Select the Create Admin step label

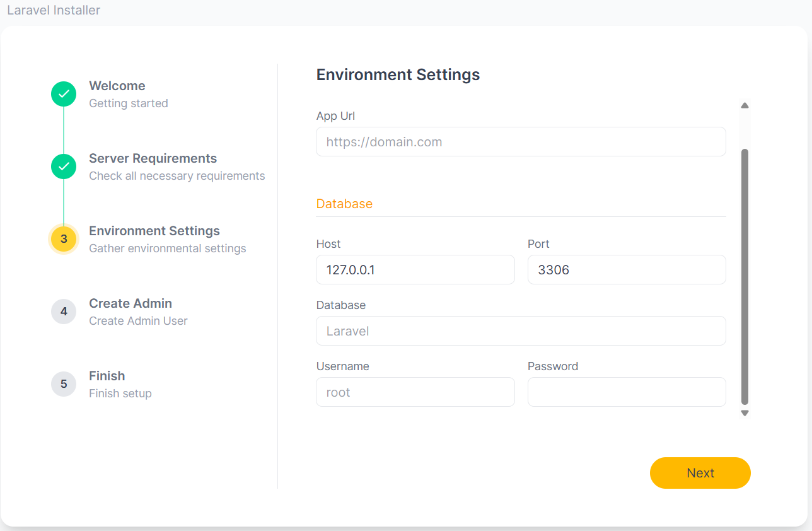pos(130,303)
